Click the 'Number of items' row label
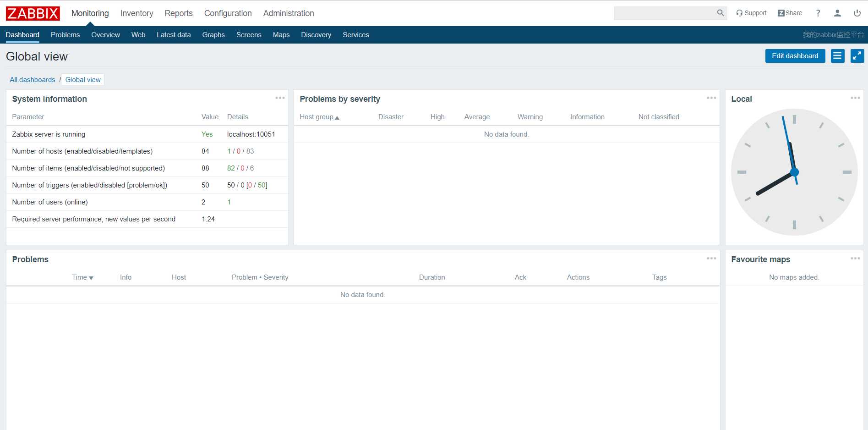 [88, 168]
